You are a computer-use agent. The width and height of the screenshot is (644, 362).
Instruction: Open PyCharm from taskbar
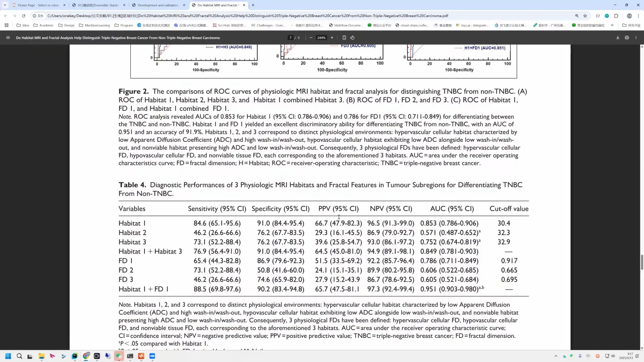[x=74, y=356]
